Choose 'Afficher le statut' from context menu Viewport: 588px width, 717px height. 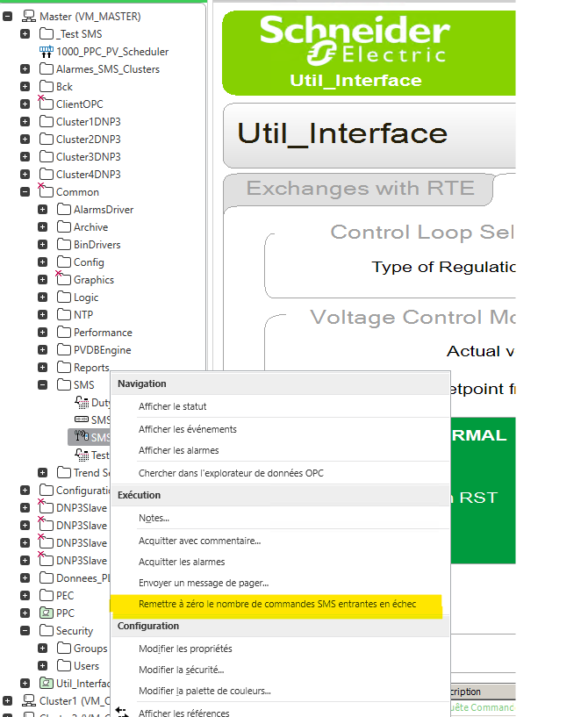tap(172, 406)
